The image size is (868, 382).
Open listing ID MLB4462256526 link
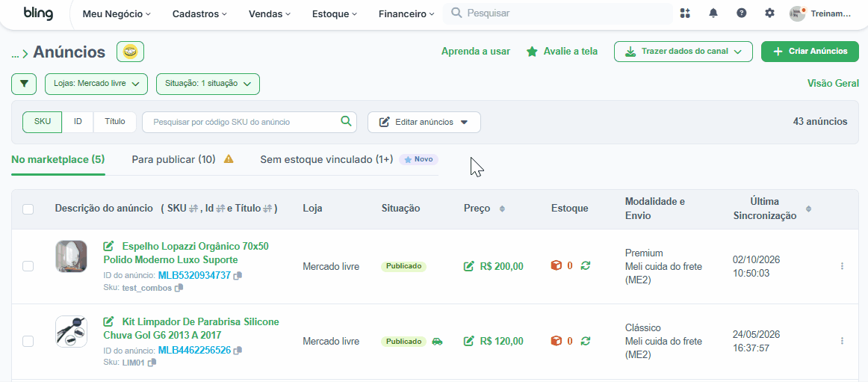click(194, 351)
